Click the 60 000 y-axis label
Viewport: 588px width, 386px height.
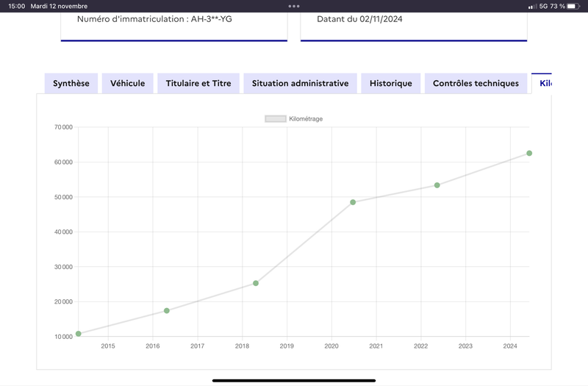63,162
